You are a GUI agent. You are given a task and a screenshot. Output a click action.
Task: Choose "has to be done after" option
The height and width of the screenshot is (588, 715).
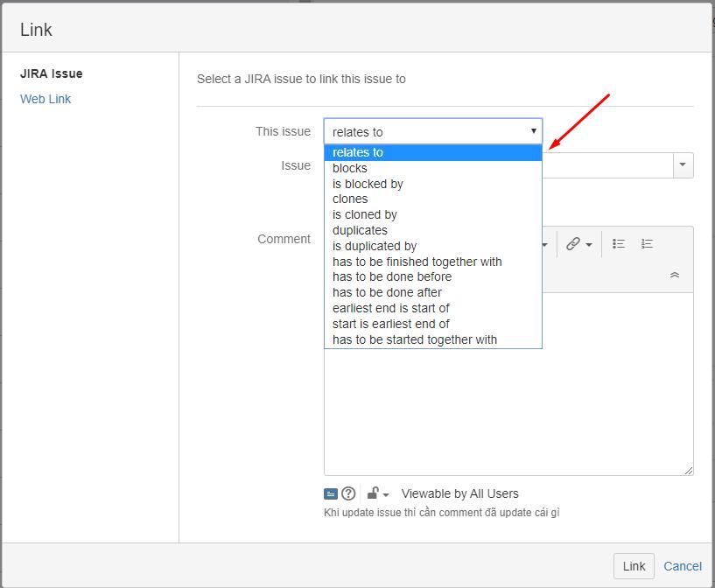(x=432, y=292)
